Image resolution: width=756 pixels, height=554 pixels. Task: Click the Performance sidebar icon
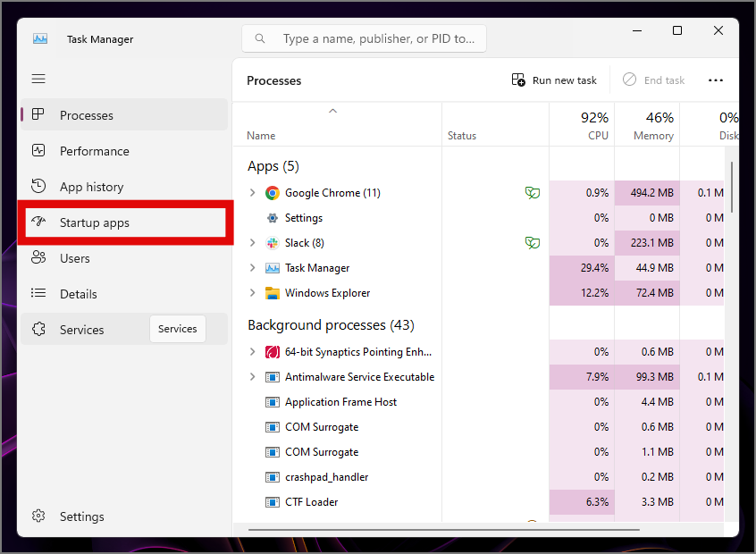pos(38,150)
